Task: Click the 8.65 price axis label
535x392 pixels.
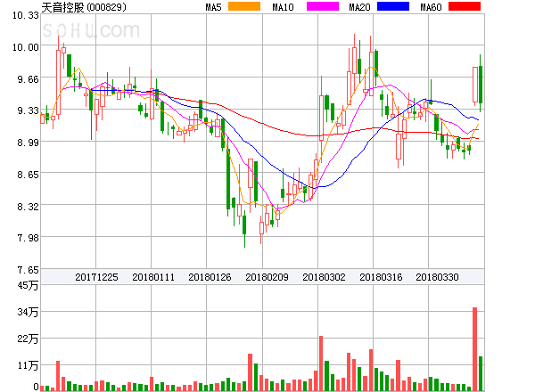Action: (x=28, y=175)
